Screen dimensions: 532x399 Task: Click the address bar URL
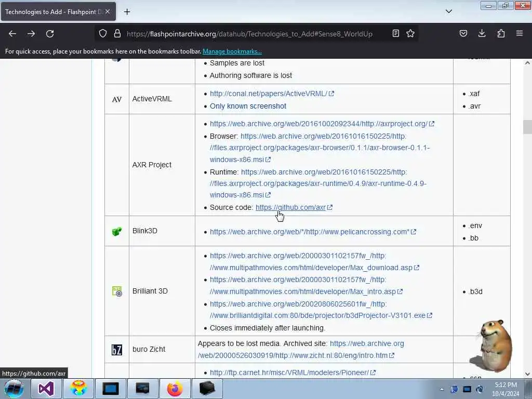coord(249,34)
